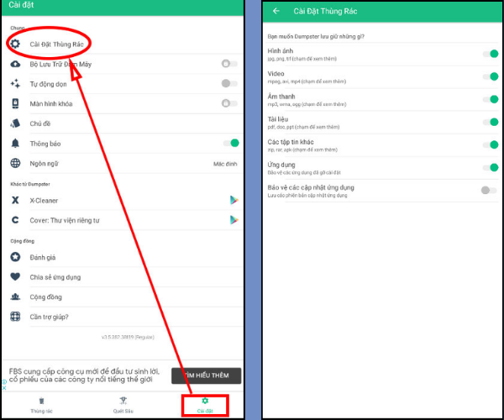Click the Màn hình khóa phone icon

click(x=15, y=103)
